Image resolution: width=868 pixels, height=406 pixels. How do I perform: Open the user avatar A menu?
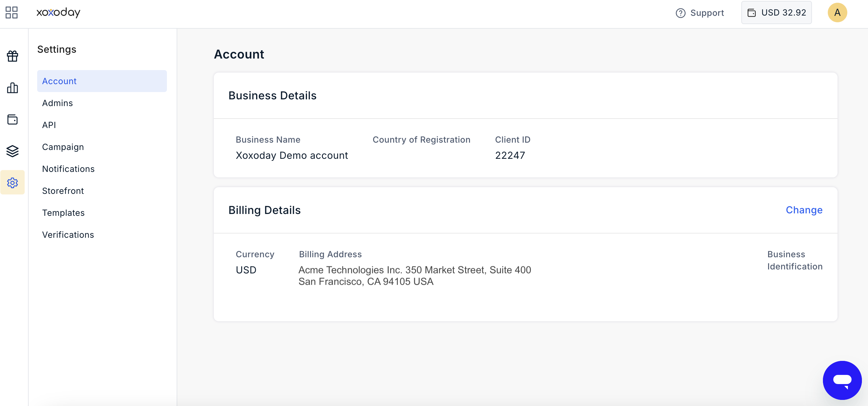pyautogui.click(x=837, y=12)
